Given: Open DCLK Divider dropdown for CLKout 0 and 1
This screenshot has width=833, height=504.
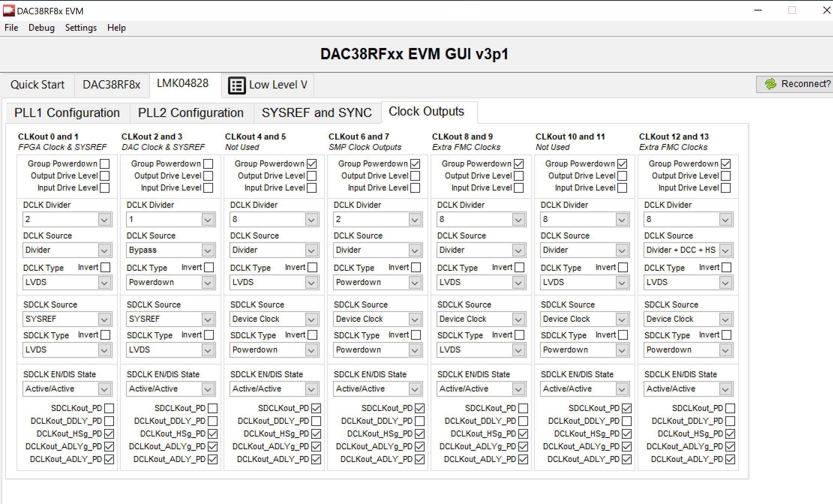Looking at the screenshot, I should pos(104,220).
